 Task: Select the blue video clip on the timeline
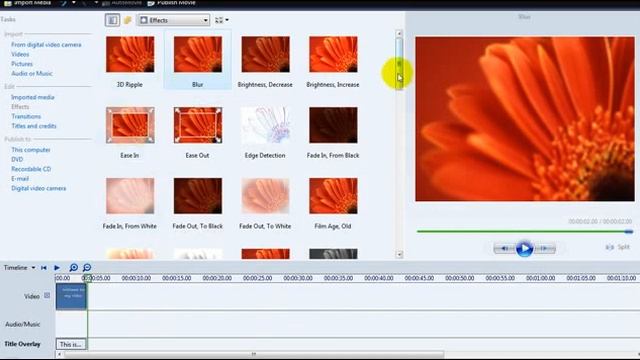coord(71,296)
